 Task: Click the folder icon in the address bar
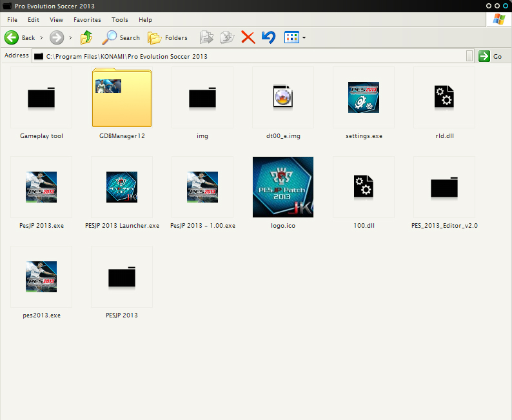click(39, 56)
